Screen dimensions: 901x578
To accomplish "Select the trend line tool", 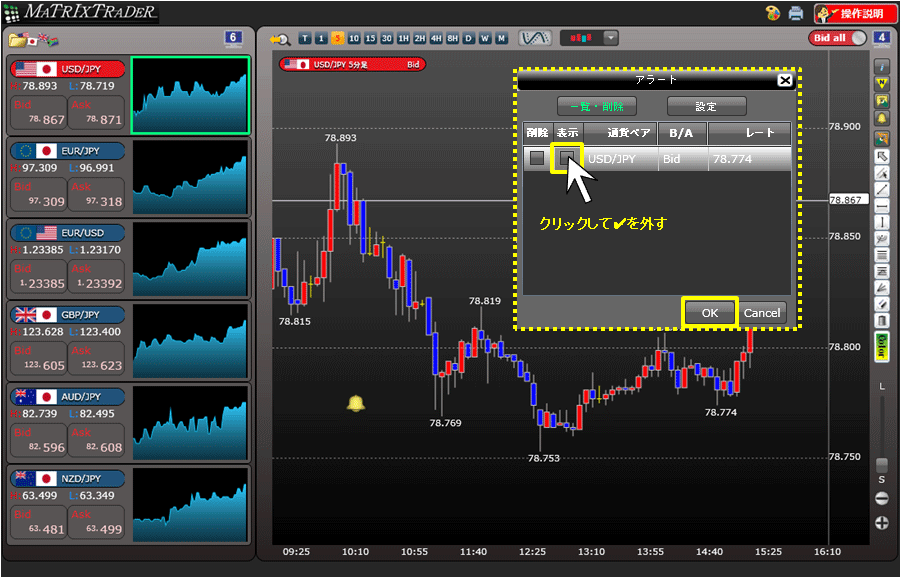I will 881,189.
